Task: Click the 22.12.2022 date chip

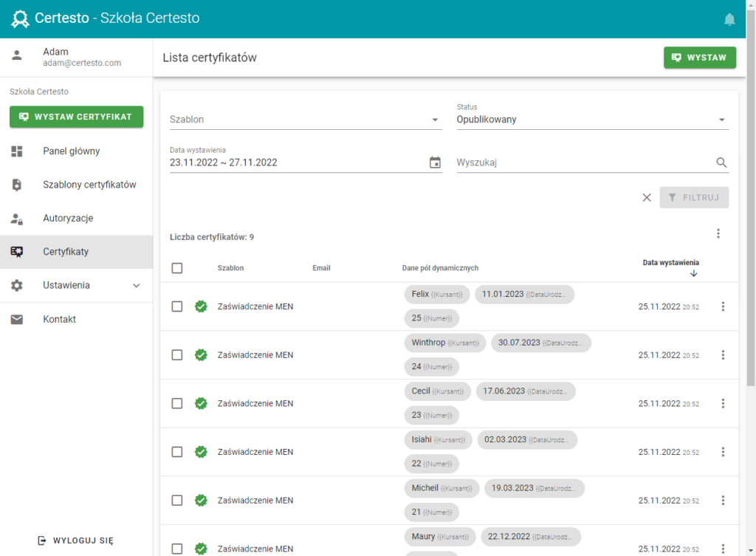Action: (530, 537)
